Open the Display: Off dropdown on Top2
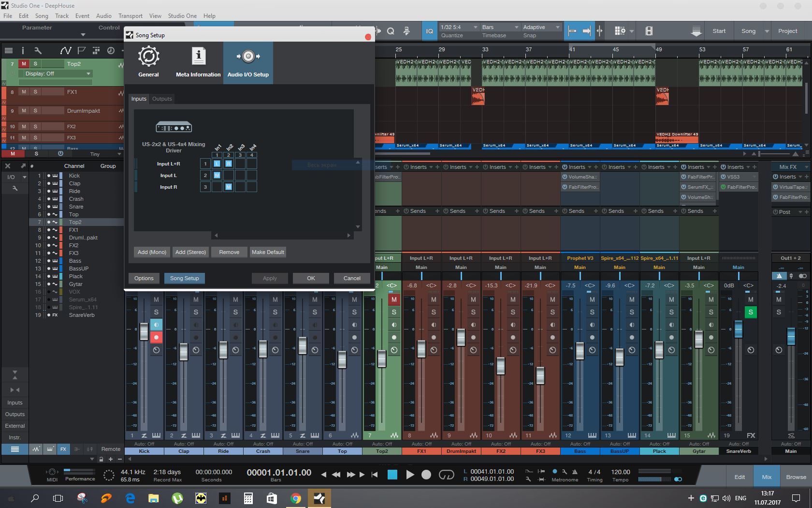This screenshot has width=812, height=508. pos(58,74)
